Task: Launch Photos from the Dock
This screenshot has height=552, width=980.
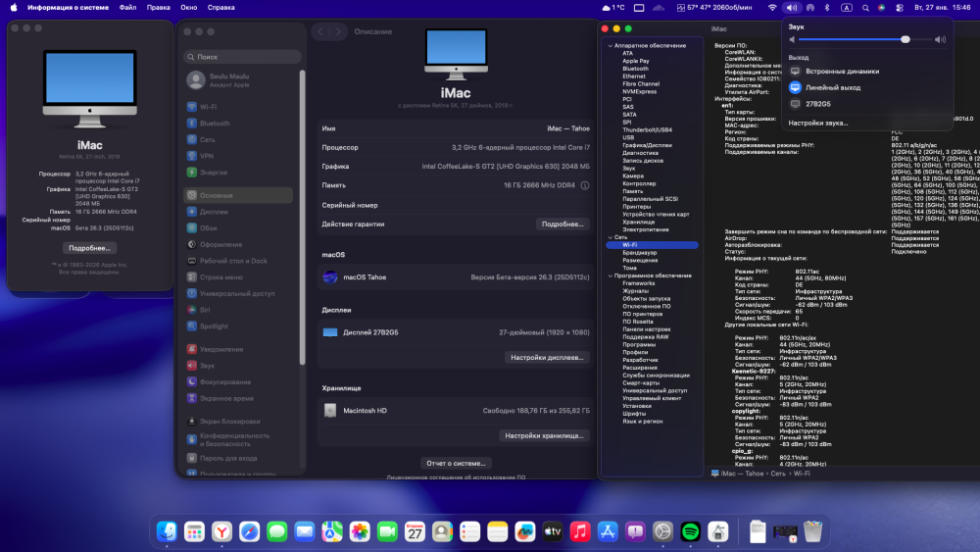Action: [360, 531]
